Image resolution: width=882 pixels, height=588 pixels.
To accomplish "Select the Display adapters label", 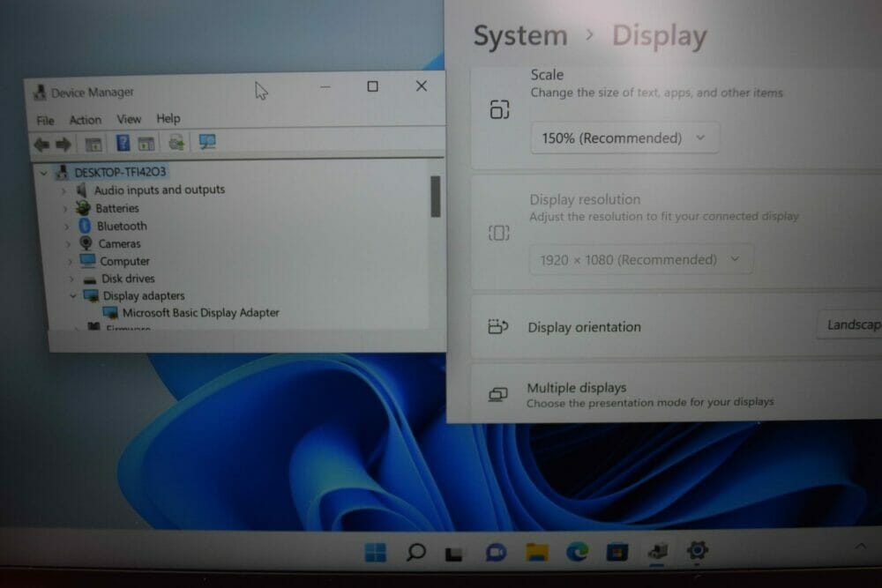I will (144, 295).
